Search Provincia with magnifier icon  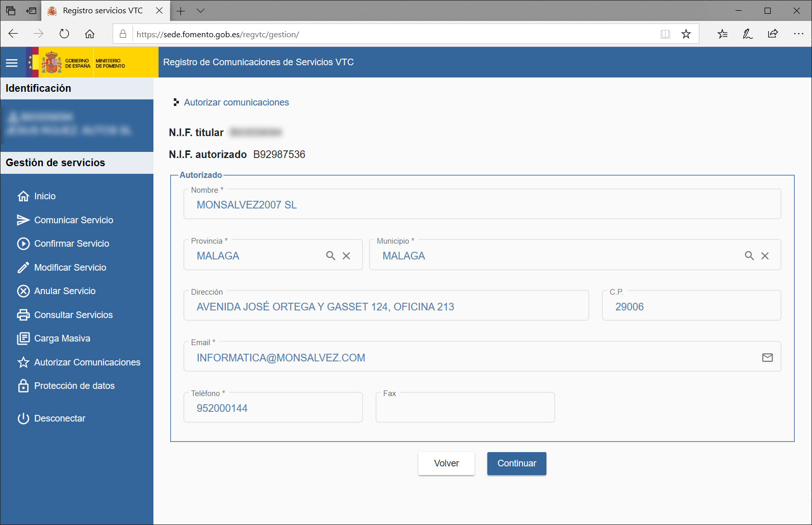click(x=331, y=256)
